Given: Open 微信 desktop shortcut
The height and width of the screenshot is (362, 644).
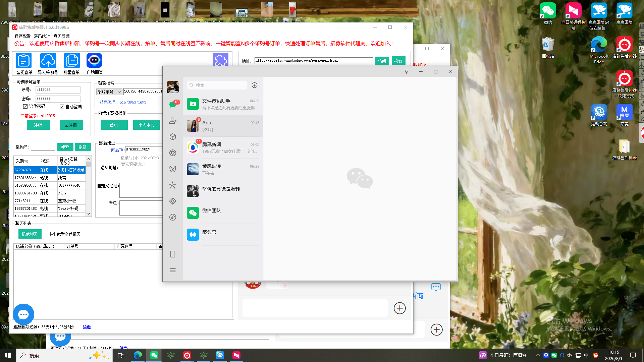Looking at the screenshot, I should tap(548, 14).
